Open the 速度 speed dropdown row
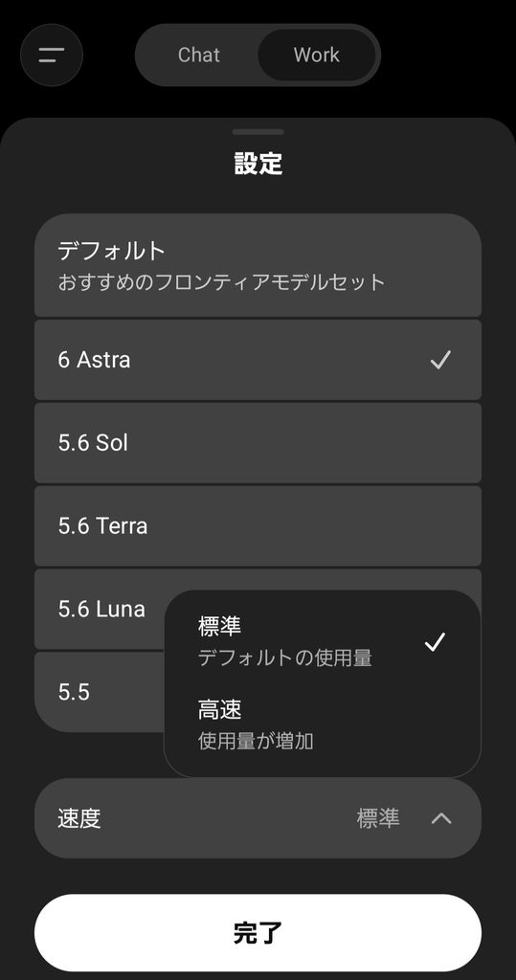The image size is (516, 980). pyautogui.click(x=258, y=818)
